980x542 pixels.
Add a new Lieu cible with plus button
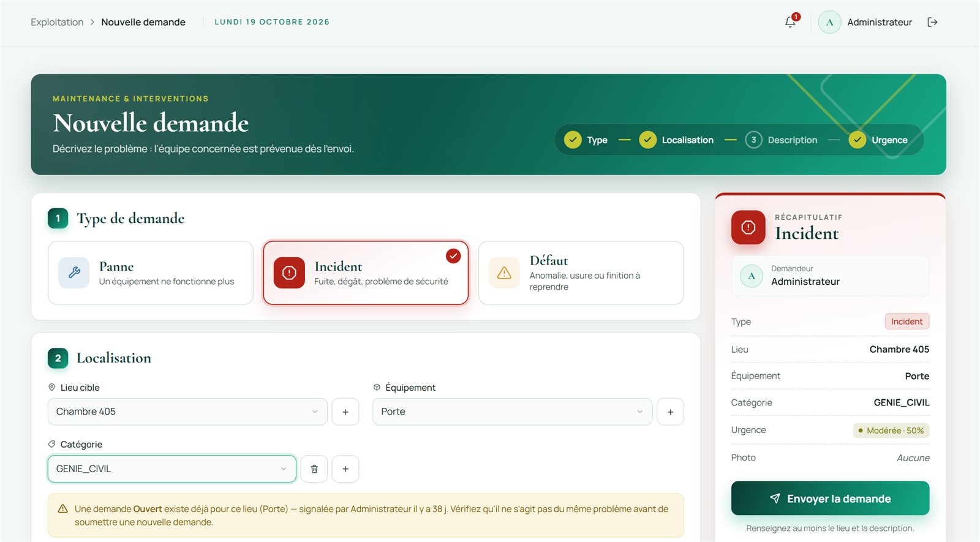pyautogui.click(x=345, y=412)
